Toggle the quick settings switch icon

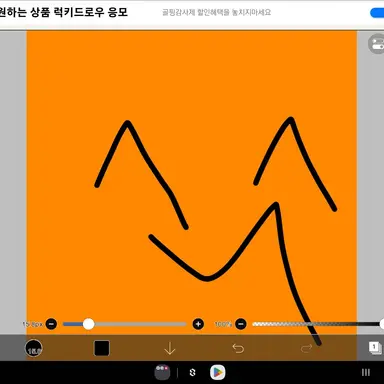point(377,44)
